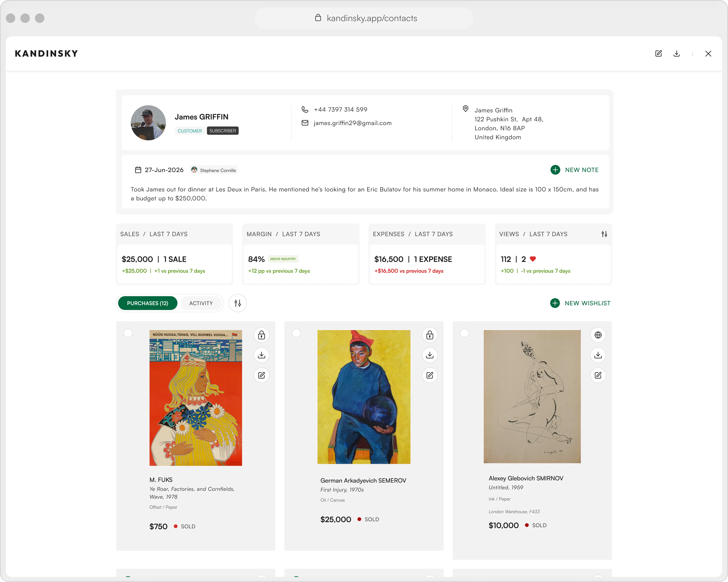Click the $750 price on Fuks card
This screenshot has width=728, height=582.
click(158, 526)
